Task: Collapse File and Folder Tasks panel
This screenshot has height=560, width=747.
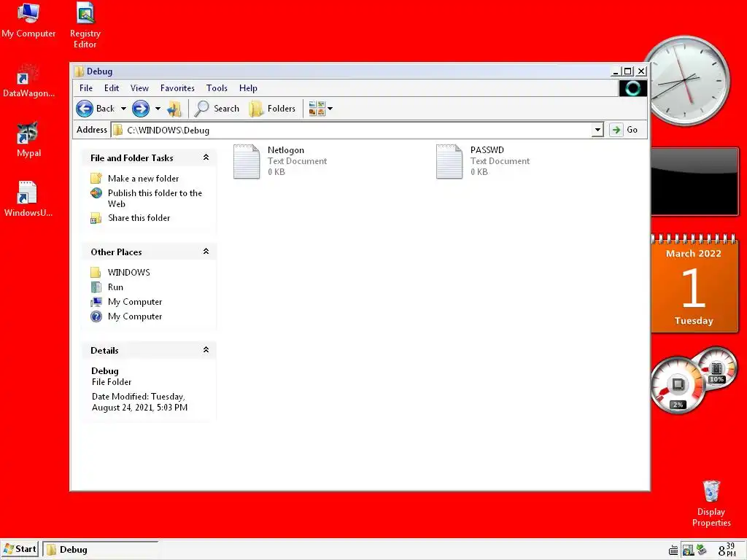Action: 206,157
